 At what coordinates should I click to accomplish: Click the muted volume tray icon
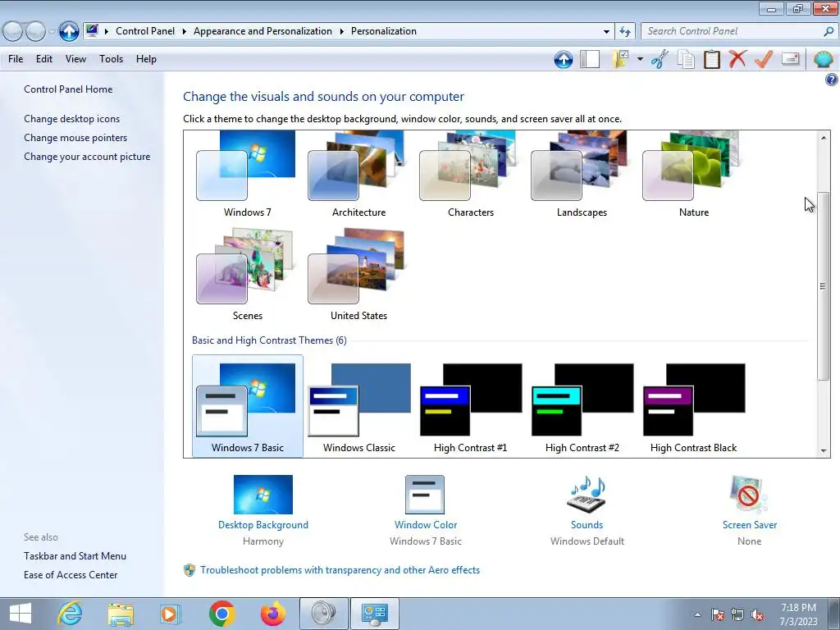click(757, 614)
